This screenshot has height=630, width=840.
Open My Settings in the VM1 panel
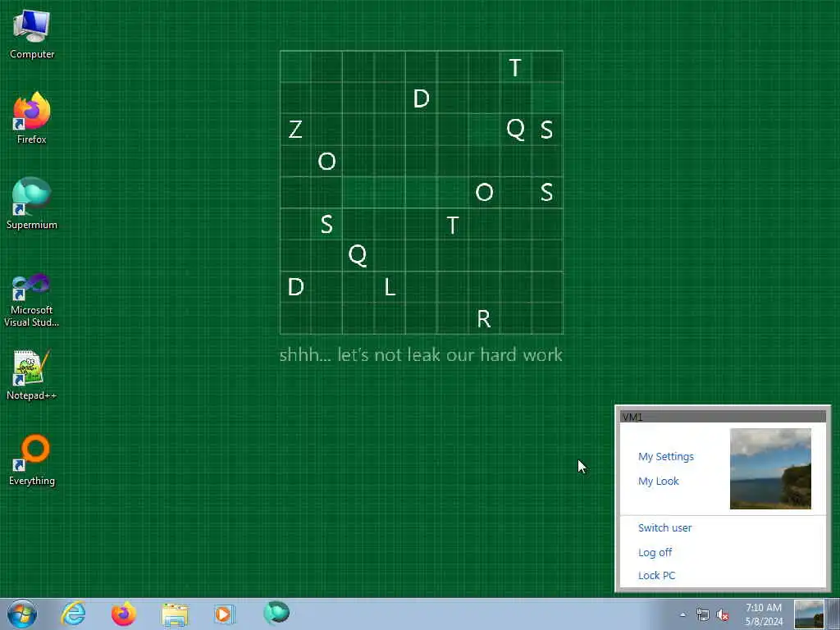click(666, 456)
